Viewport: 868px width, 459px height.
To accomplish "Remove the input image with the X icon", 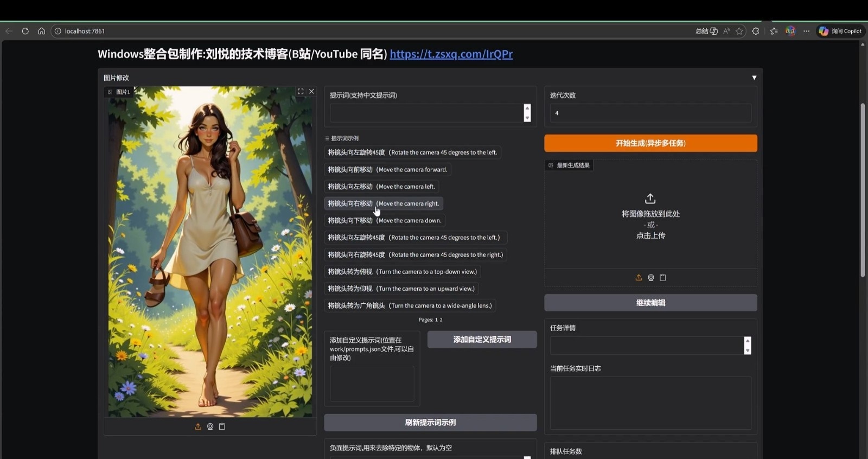I will (x=311, y=92).
